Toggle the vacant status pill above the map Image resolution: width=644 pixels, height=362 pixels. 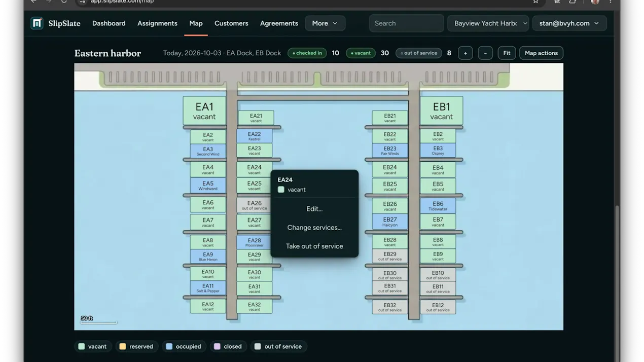coord(361,53)
